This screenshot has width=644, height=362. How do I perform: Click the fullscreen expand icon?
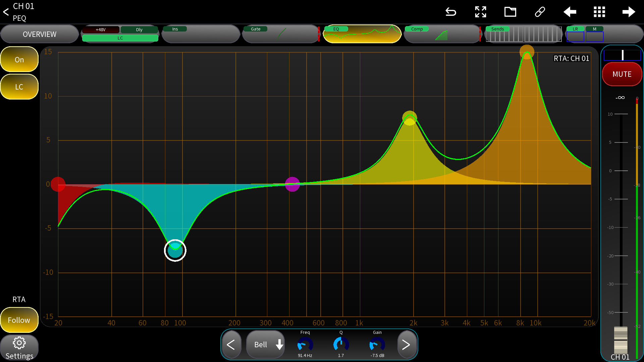pyautogui.click(x=481, y=12)
